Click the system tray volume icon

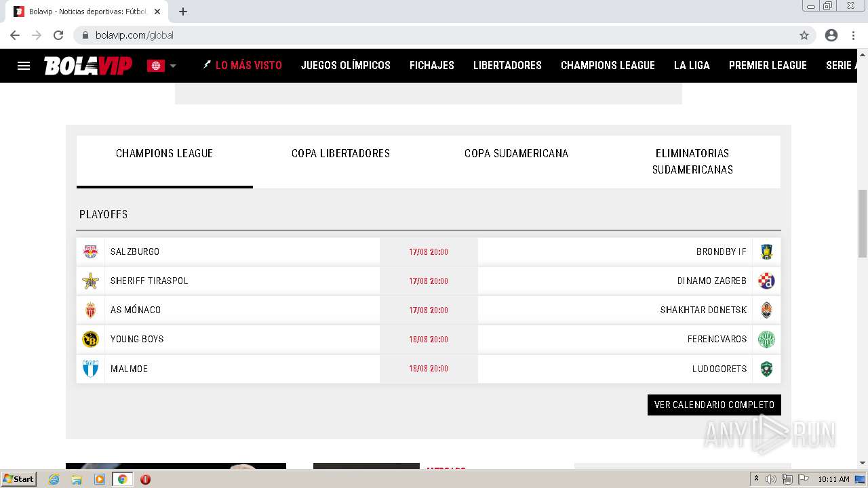(x=770, y=479)
